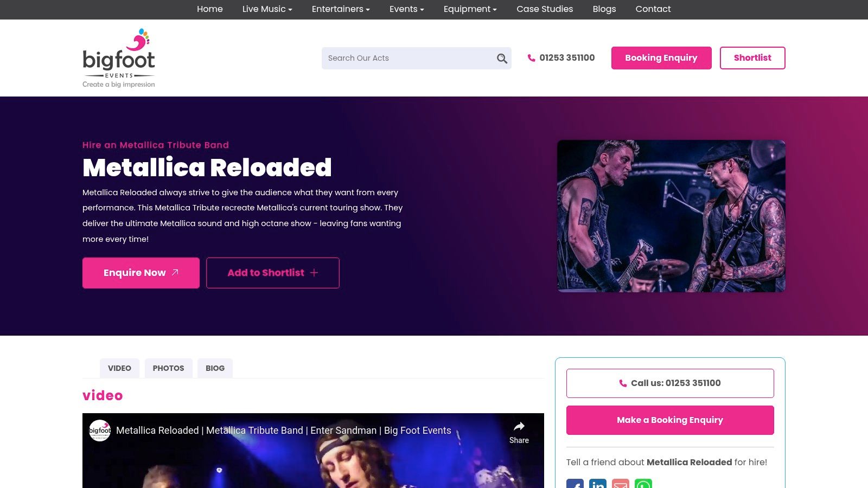Open the Events dropdown menu
This screenshot has height=488, width=868.
click(x=406, y=9)
